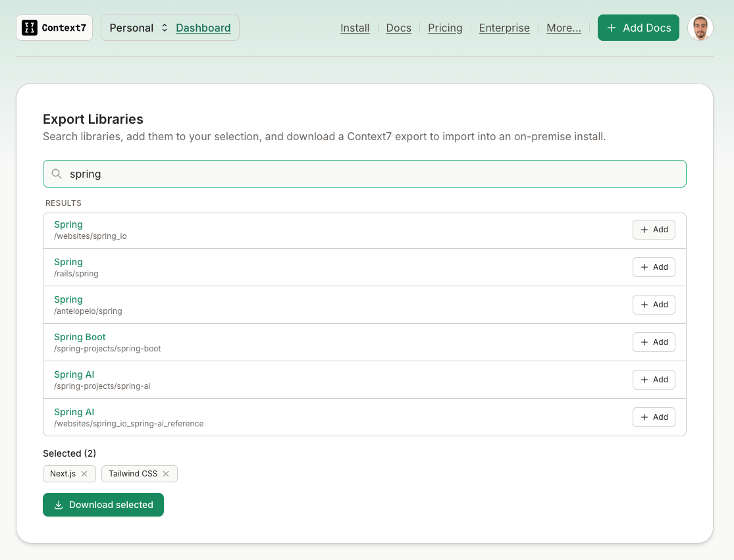Click the /rails/spring path text
Viewport: 734px width, 560px height.
[76, 274]
